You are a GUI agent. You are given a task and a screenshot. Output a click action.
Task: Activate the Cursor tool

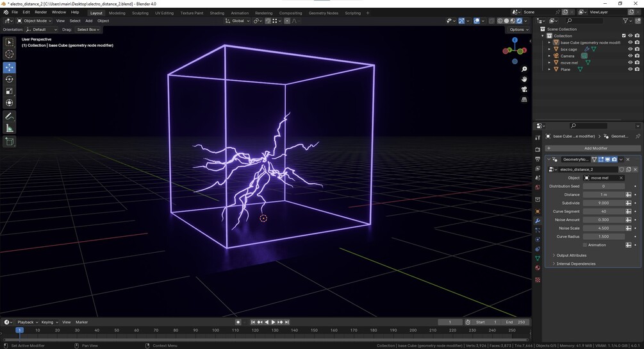10,54
